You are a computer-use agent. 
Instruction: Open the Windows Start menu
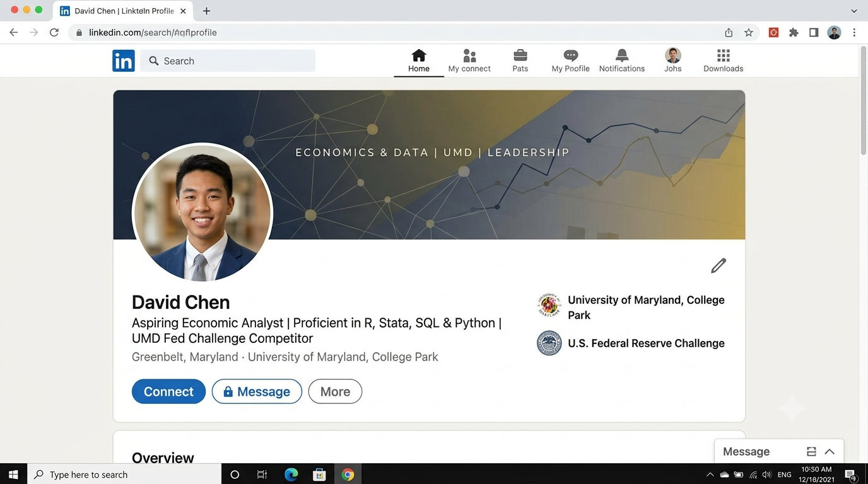coord(13,475)
